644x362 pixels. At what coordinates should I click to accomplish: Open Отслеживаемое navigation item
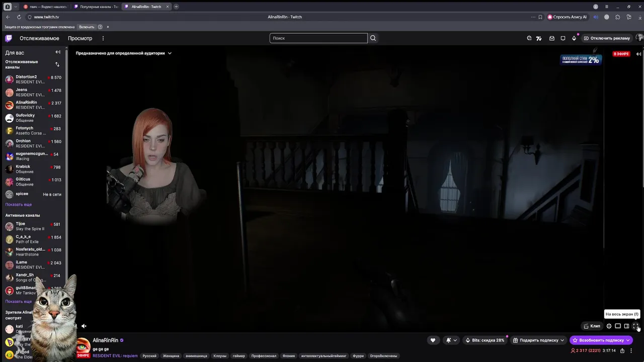[39, 38]
